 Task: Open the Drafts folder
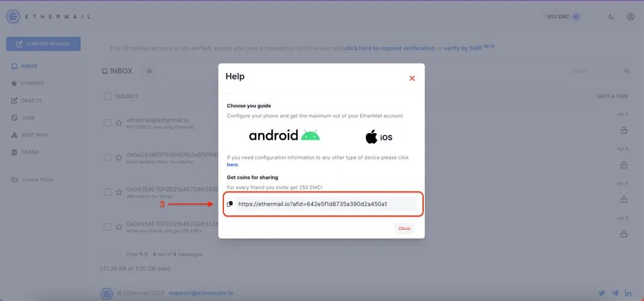(26, 101)
